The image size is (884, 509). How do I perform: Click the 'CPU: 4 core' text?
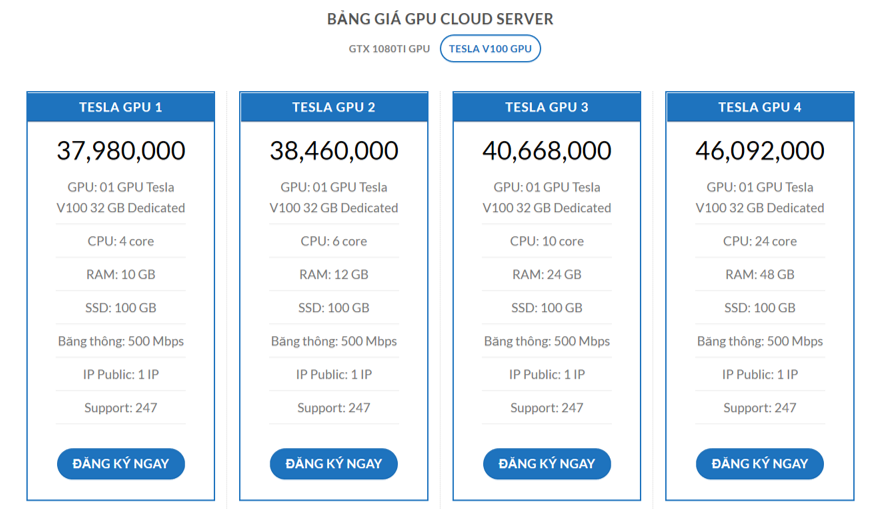121,241
